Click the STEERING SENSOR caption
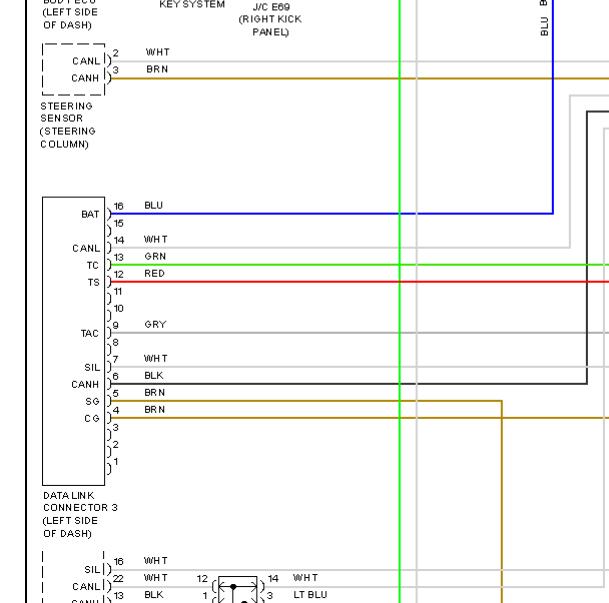Viewport: 609px width, 603px height. [x=68, y=125]
